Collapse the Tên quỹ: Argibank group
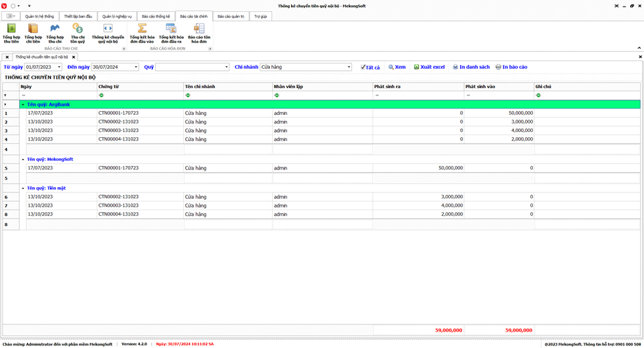Viewport: 644px width, 348px height. pos(23,104)
